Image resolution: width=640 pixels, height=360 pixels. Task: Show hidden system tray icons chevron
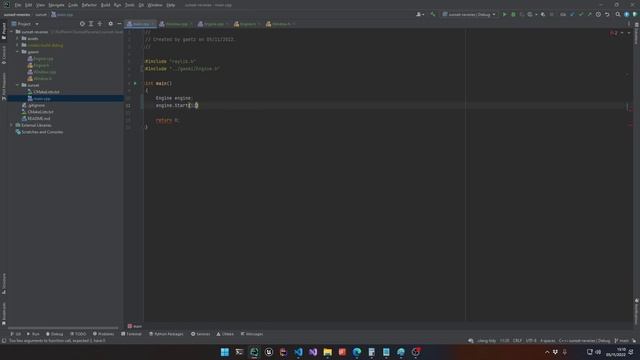coord(547,352)
